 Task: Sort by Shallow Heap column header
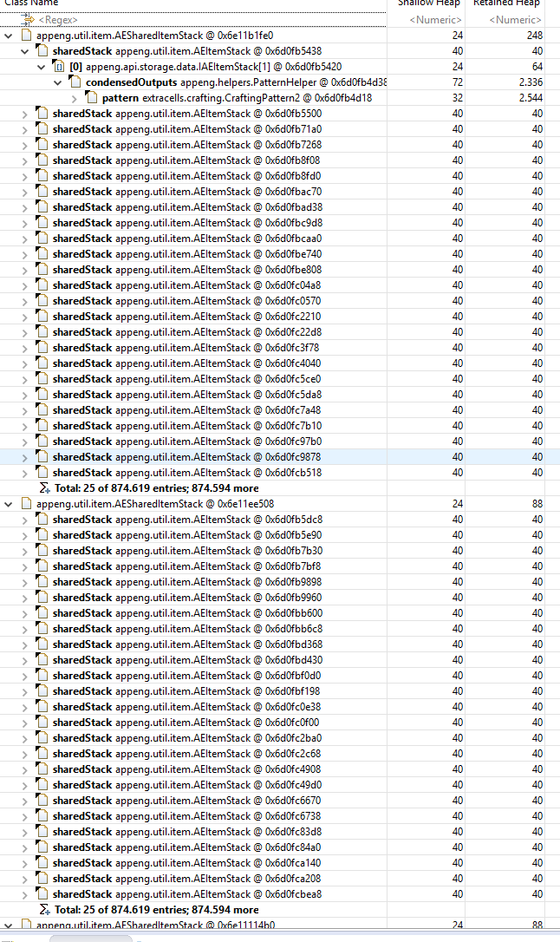pos(427,3)
